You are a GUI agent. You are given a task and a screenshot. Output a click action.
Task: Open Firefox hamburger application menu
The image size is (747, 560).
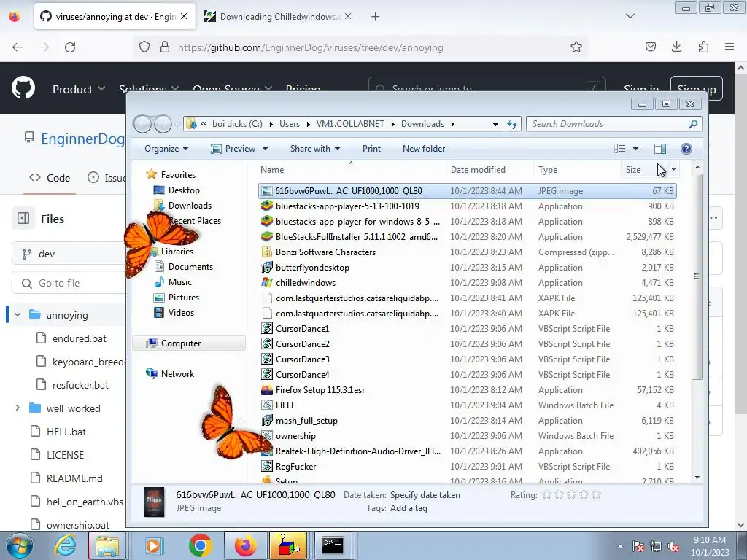point(729,47)
